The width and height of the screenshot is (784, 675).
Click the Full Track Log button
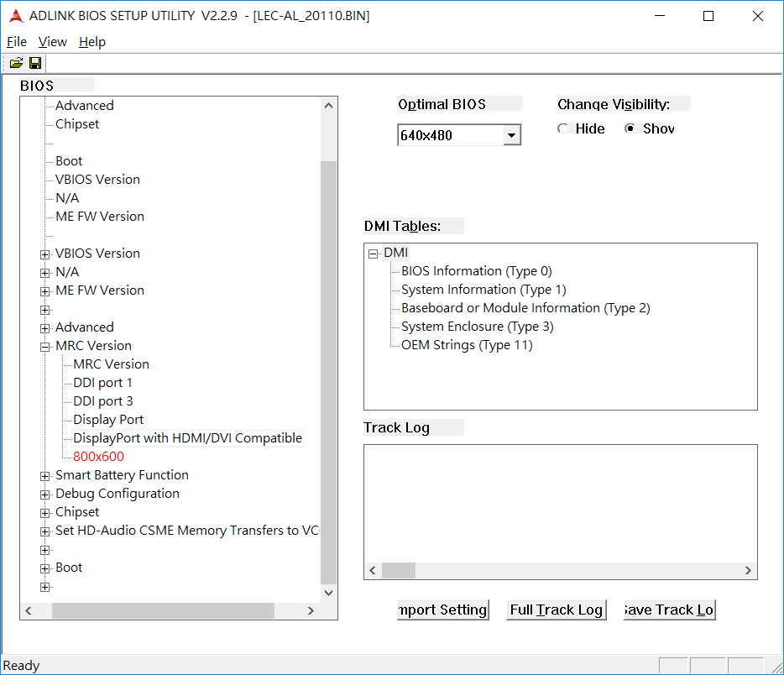(x=556, y=610)
